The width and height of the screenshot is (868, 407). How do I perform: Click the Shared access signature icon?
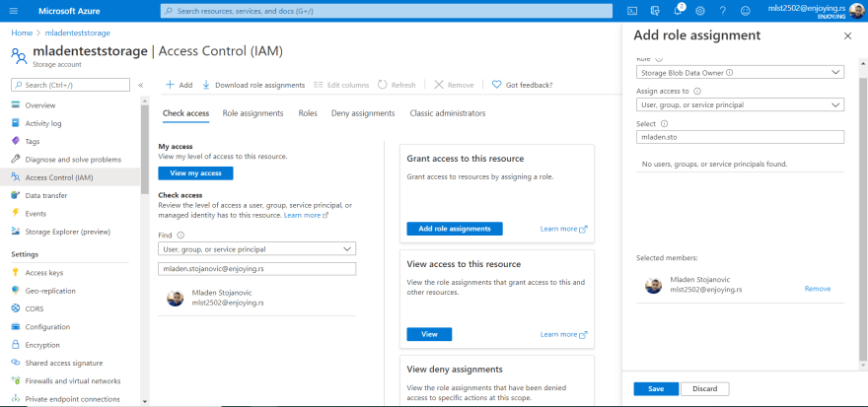tap(16, 363)
